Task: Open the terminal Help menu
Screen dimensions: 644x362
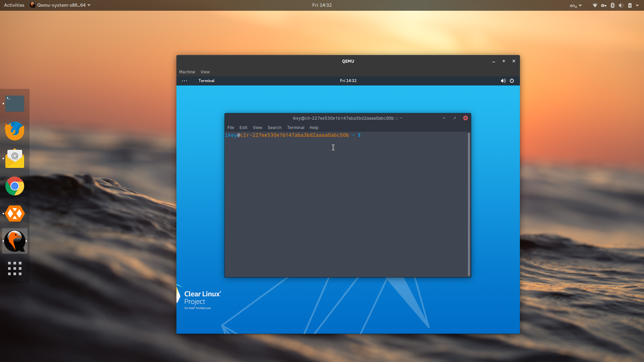Action: click(314, 128)
